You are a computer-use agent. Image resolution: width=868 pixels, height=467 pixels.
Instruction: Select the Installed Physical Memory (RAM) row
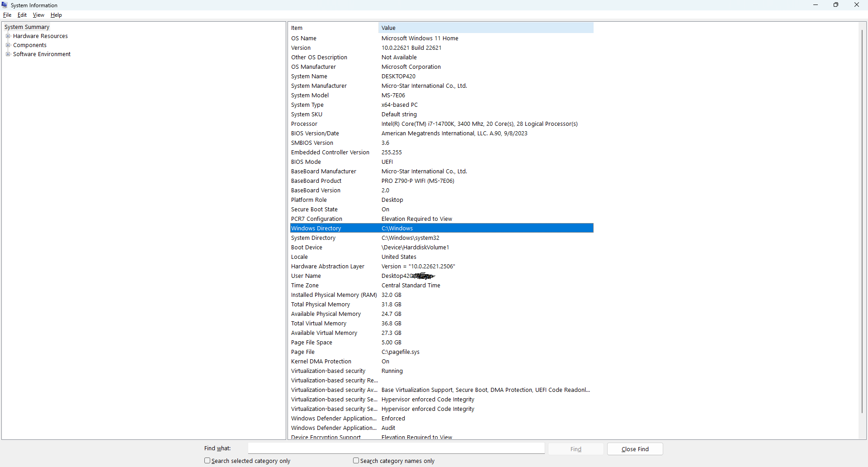(x=442, y=295)
